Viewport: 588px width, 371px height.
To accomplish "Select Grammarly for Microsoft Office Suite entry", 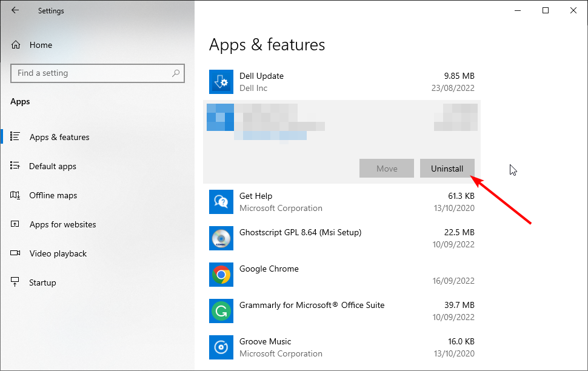I will coord(312,305).
